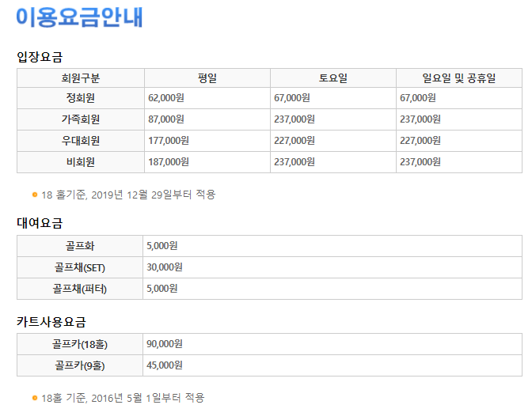532x420 pixels.
Task: Click 우대회원 평일 price 177,000원
Action: point(169,141)
